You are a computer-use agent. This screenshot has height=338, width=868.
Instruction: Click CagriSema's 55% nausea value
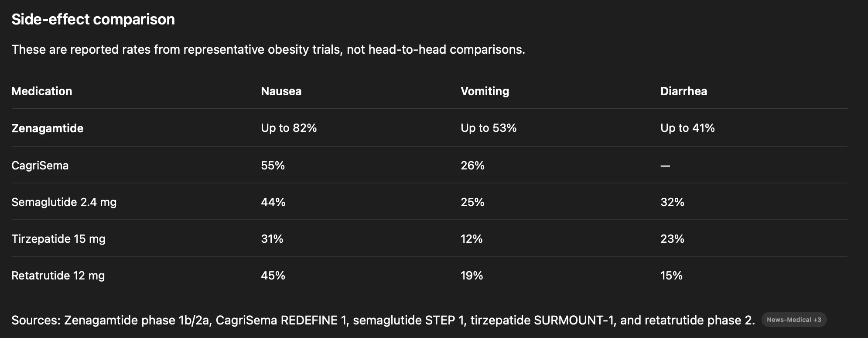click(x=273, y=166)
